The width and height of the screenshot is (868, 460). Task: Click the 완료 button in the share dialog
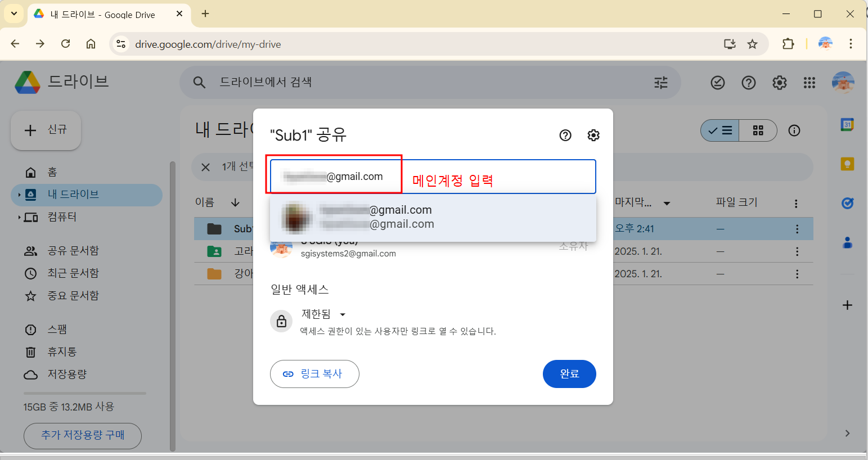click(x=569, y=373)
